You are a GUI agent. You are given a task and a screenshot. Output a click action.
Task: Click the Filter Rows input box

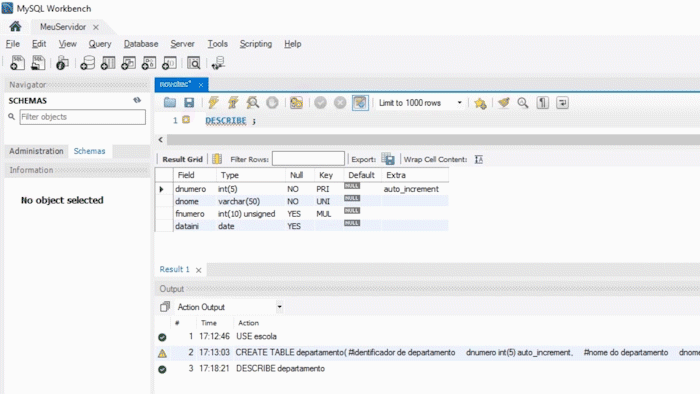coord(308,158)
